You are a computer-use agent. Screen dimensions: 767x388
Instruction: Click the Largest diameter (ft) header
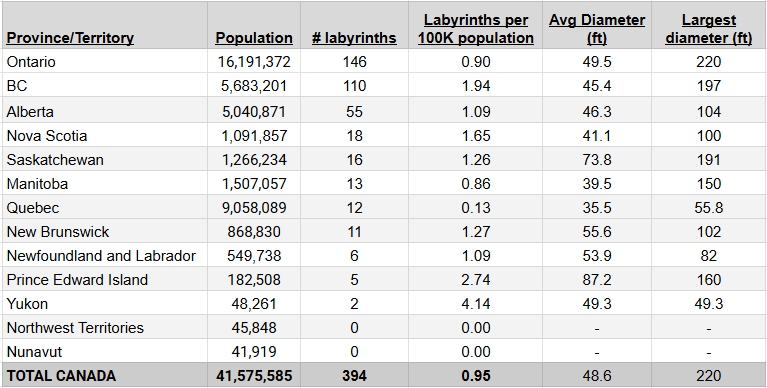pyautogui.click(x=709, y=29)
